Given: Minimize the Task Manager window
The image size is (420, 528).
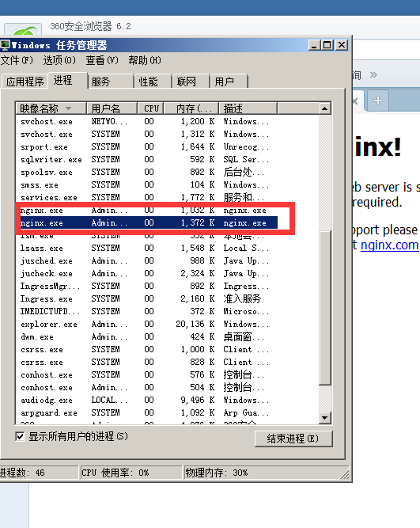Looking at the screenshot, I should (314, 45).
